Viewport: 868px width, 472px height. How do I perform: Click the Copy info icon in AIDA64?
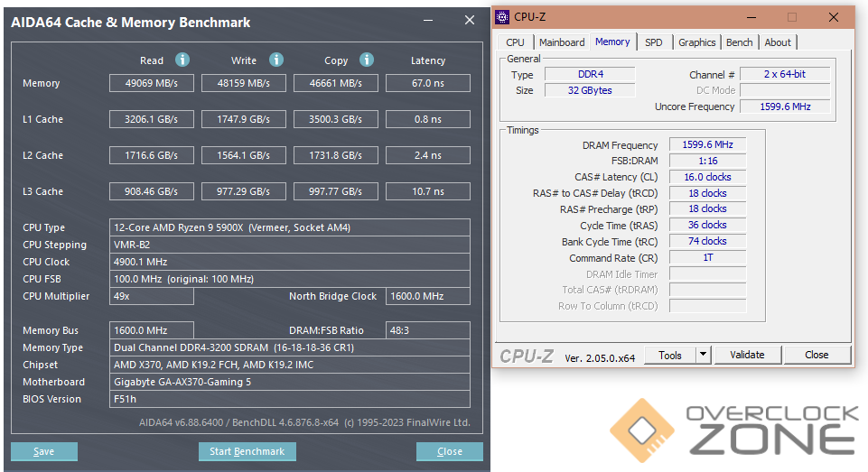pos(367,60)
